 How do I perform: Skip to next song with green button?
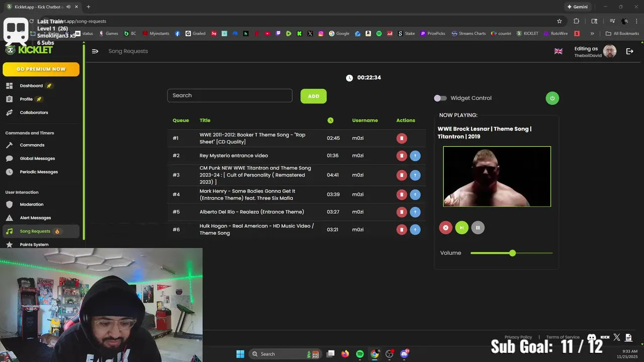pos(461,228)
